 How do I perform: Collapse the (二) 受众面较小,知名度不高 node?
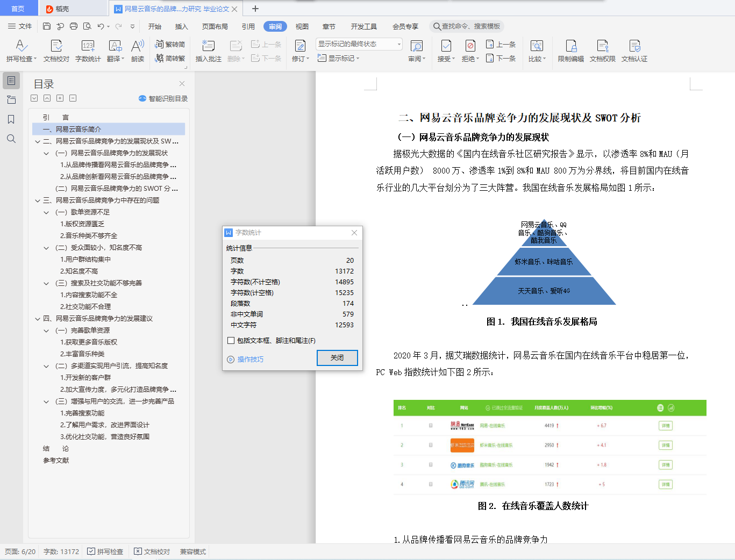click(x=46, y=248)
